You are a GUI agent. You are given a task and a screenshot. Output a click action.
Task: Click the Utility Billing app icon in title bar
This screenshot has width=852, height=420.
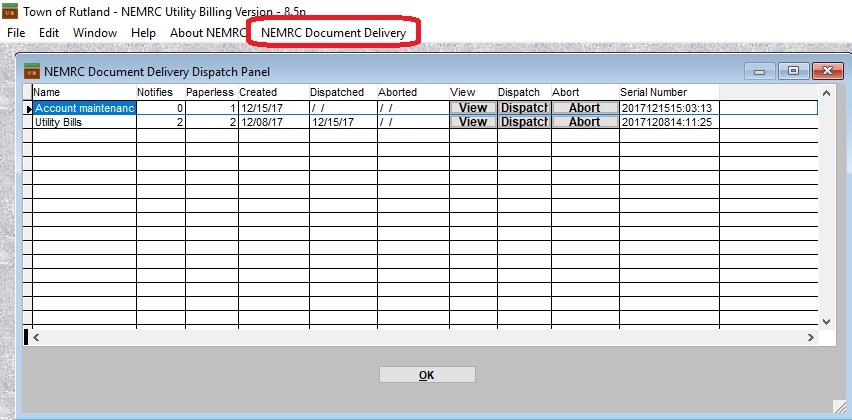pos(10,10)
